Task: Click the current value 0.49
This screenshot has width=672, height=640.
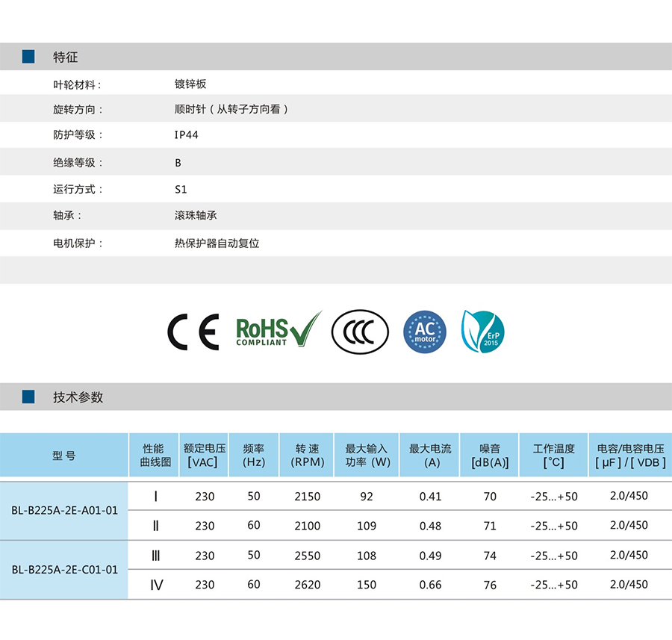Action: click(x=430, y=556)
